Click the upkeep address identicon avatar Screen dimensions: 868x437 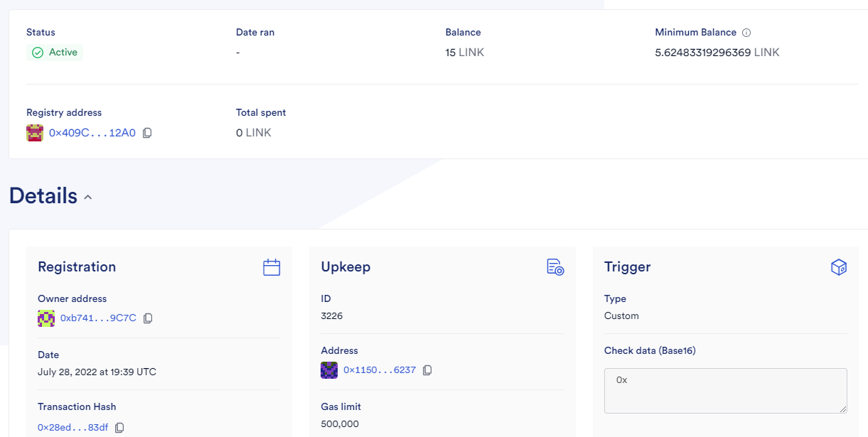[329, 370]
